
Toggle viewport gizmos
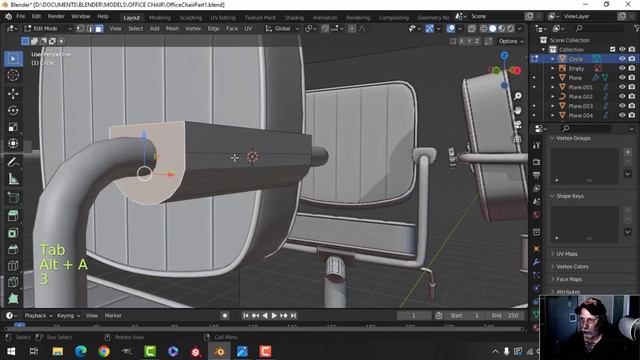click(x=429, y=29)
